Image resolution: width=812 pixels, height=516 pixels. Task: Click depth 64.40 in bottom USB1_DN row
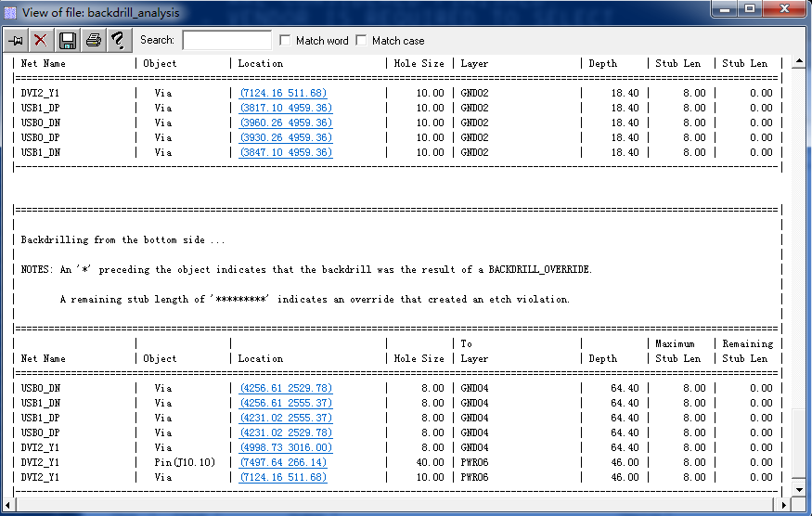[x=625, y=403]
